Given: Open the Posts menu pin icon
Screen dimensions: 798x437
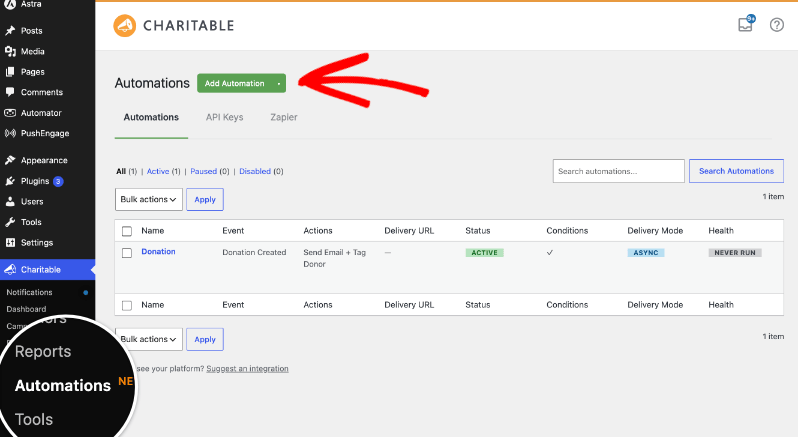Looking at the screenshot, I should 10,31.
